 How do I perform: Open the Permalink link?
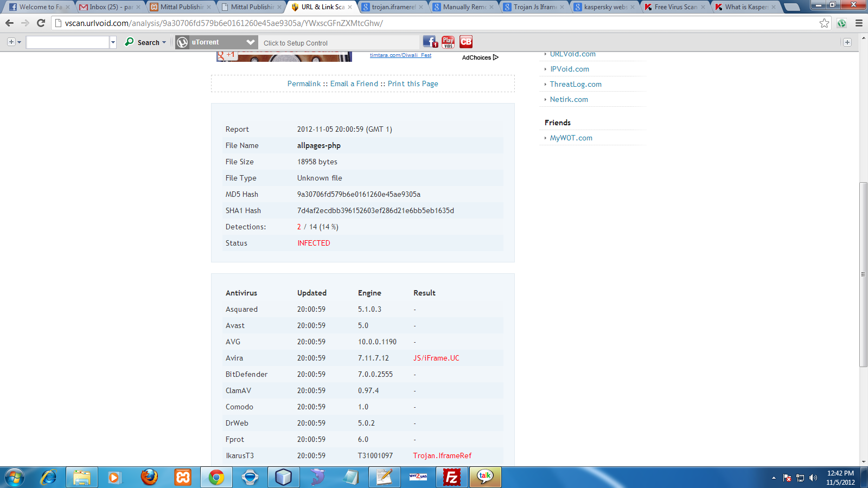pyautogui.click(x=304, y=84)
